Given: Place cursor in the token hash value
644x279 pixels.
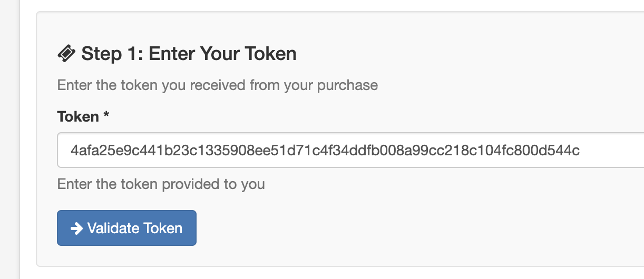Looking at the screenshot, I should [325, 151].
